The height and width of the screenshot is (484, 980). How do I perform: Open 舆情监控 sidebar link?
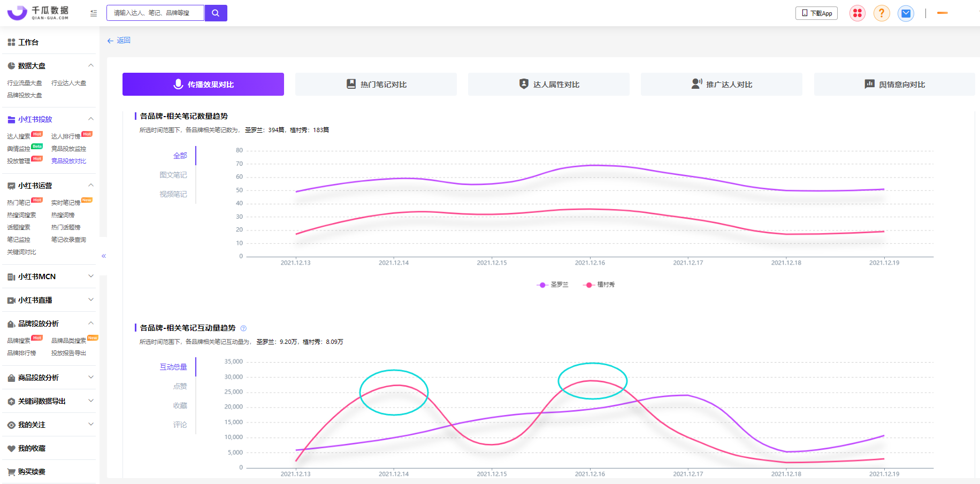point(19,149)
